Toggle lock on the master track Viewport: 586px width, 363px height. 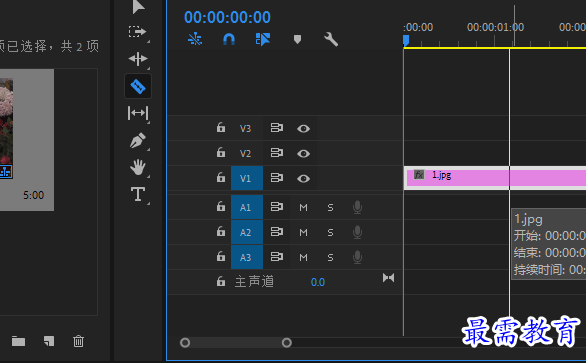point(221,281)
